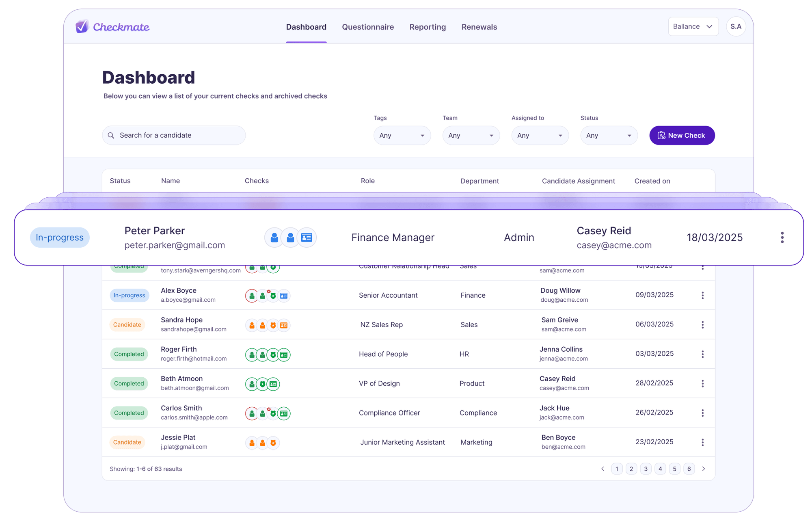Viewport: 812px width, 521px height.
Task: Click the S.A profile avatar
Action: (x=736, y=26)
